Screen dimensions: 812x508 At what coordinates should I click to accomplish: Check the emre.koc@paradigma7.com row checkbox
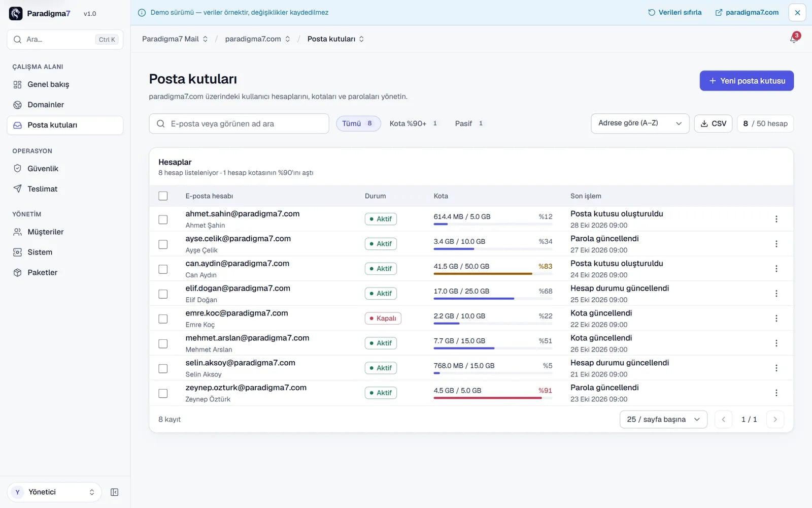163,319
